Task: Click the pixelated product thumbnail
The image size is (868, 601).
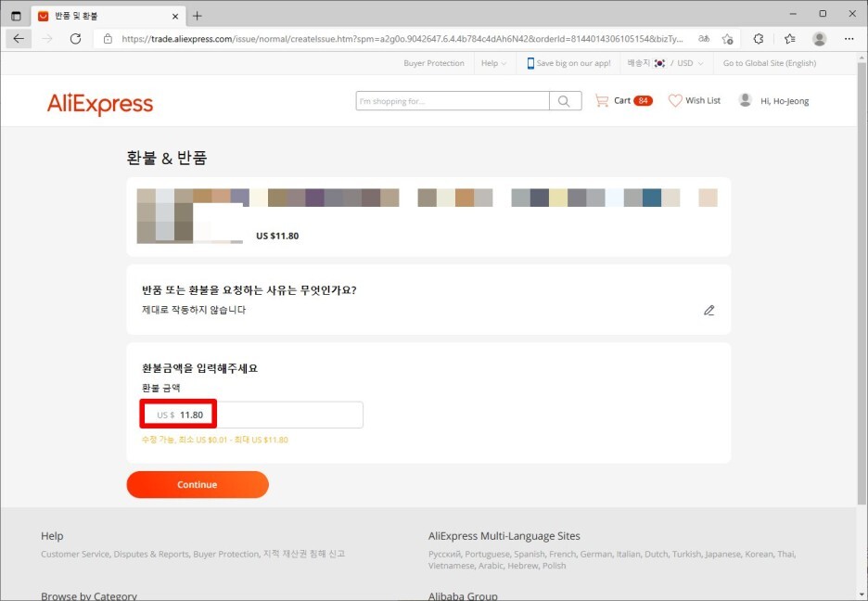Action: [x=190, y=216]
